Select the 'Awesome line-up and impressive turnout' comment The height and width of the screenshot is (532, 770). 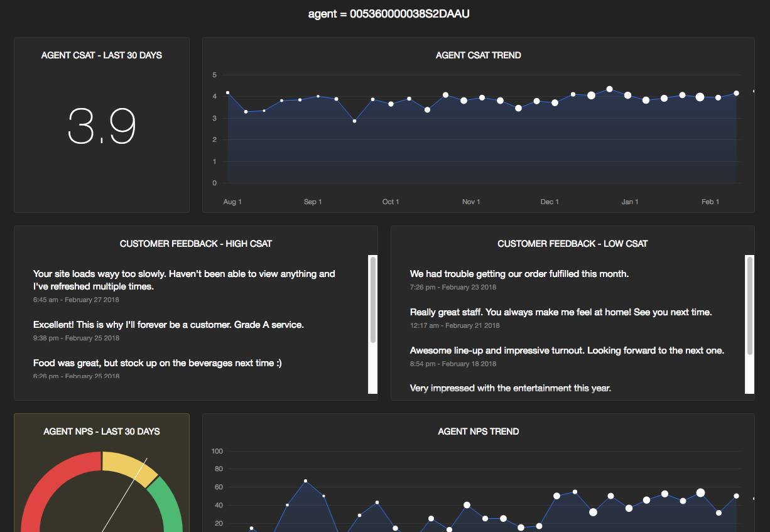(567, 350)
